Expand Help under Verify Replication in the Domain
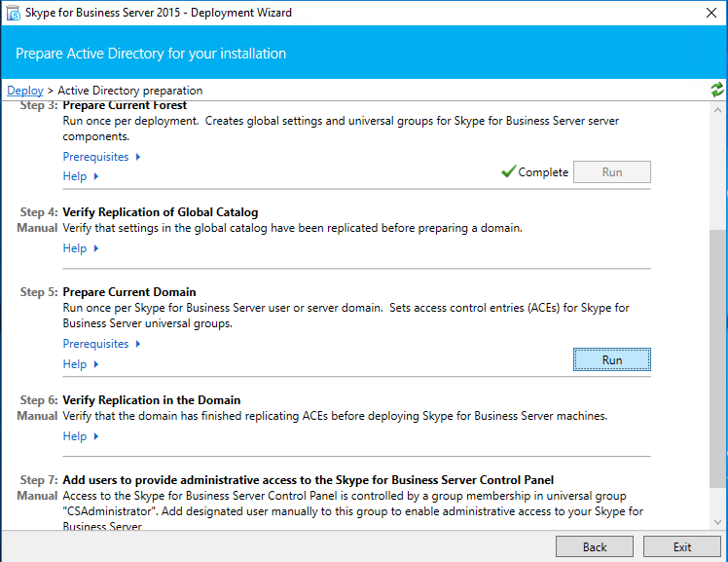The height and width of the screenshot is (562, 728). [x=81, y=436]
